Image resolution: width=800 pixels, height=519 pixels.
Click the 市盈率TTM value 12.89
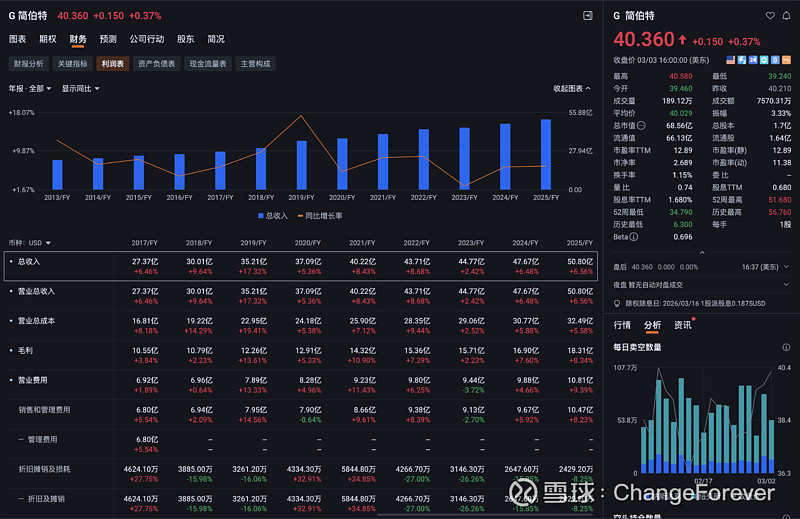683,151
